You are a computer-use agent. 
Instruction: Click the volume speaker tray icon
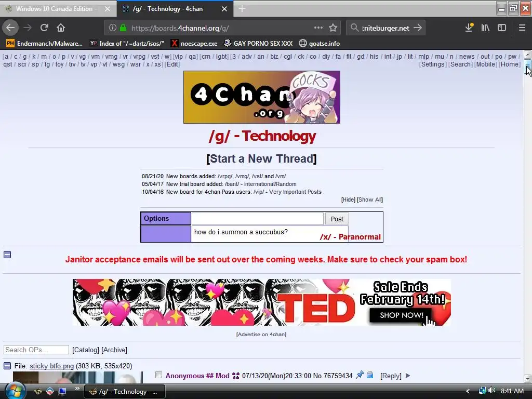pos(492,391)
